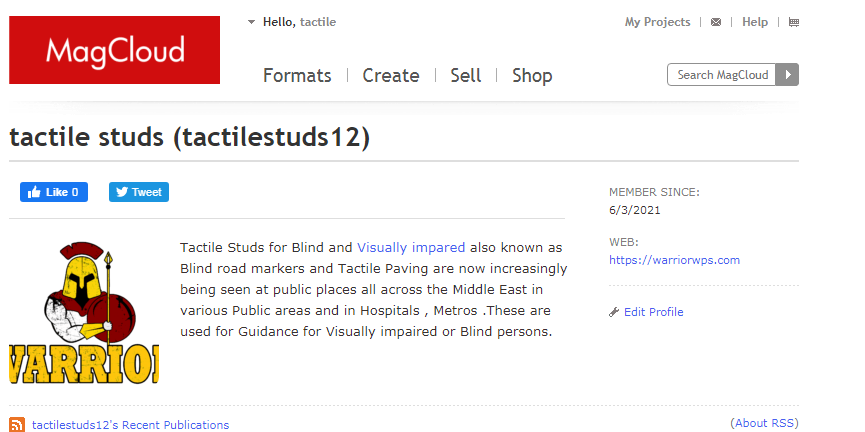Click the Facebook Like button
865x432 pixels.
(54, 192)
